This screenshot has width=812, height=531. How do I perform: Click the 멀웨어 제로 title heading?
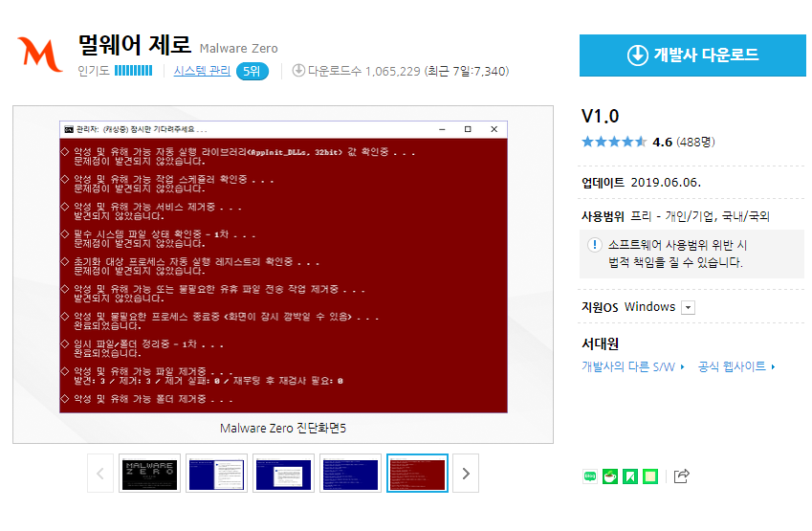135,45
